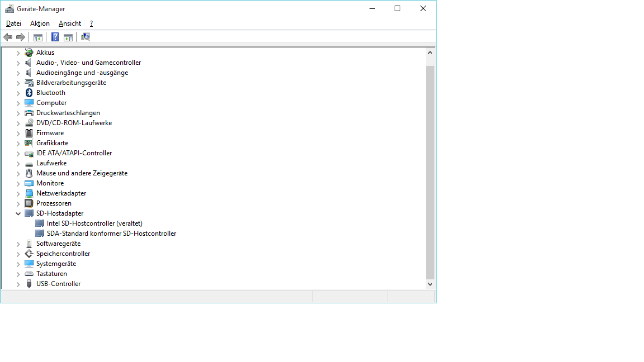This screenshot has width=644, height=362.
Task: Click the Intel SD-Hostcontroller device icon
Action: pyautogui.click(x=40, y=223)
